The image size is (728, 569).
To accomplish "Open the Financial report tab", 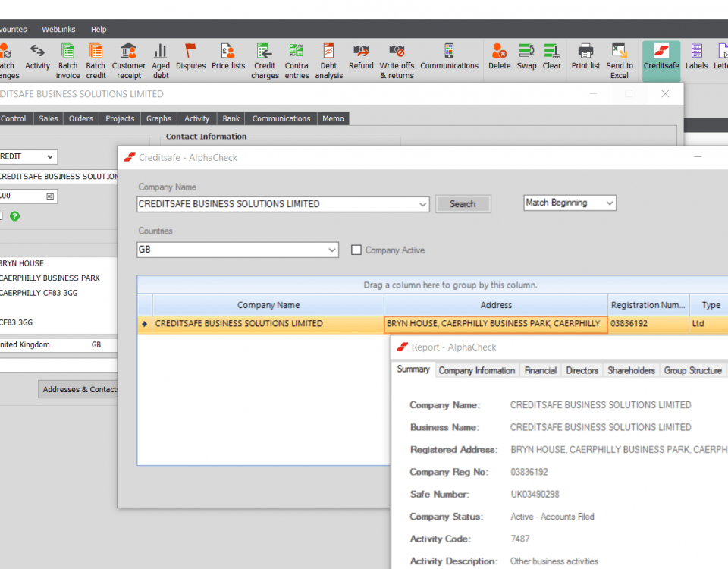I will coord(541,371).
